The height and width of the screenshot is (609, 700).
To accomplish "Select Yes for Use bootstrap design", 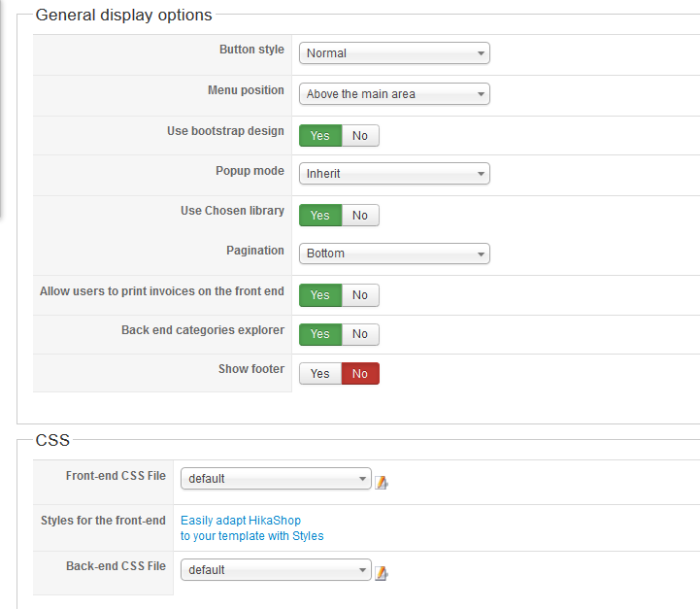I will click(320, 136).
